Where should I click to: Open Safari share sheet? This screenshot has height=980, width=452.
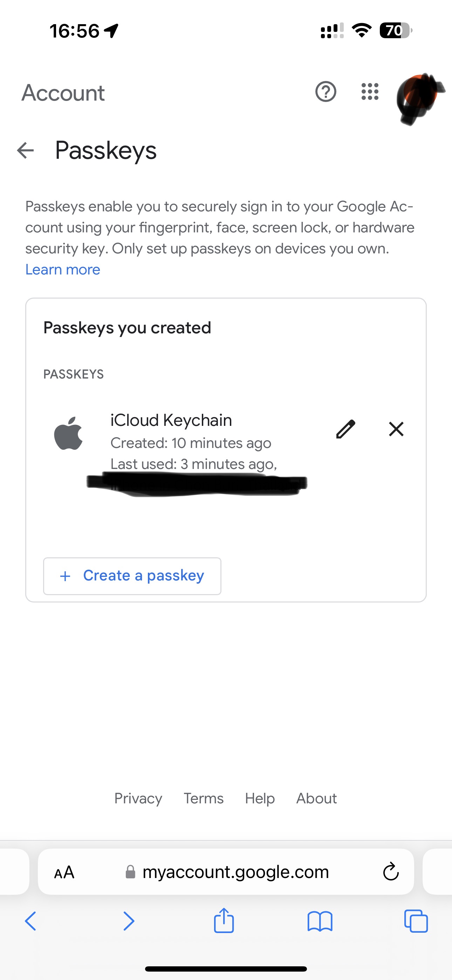(224, 921)
